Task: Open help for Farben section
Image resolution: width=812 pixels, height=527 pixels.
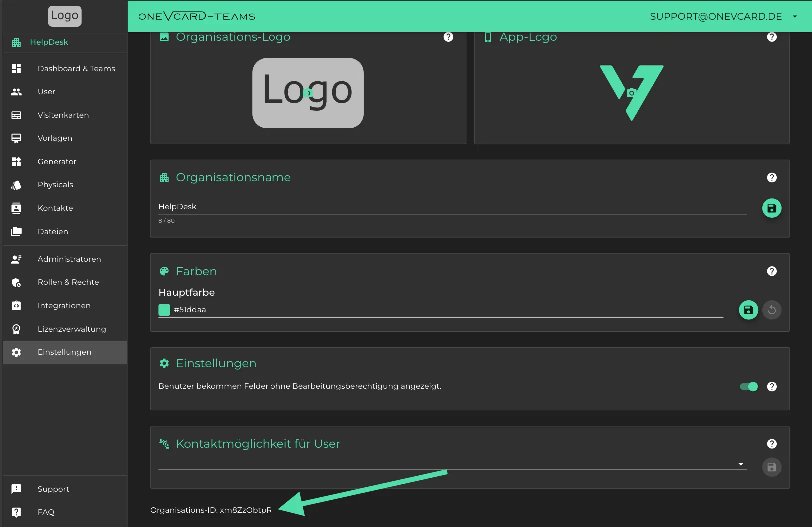Action: 772,271
